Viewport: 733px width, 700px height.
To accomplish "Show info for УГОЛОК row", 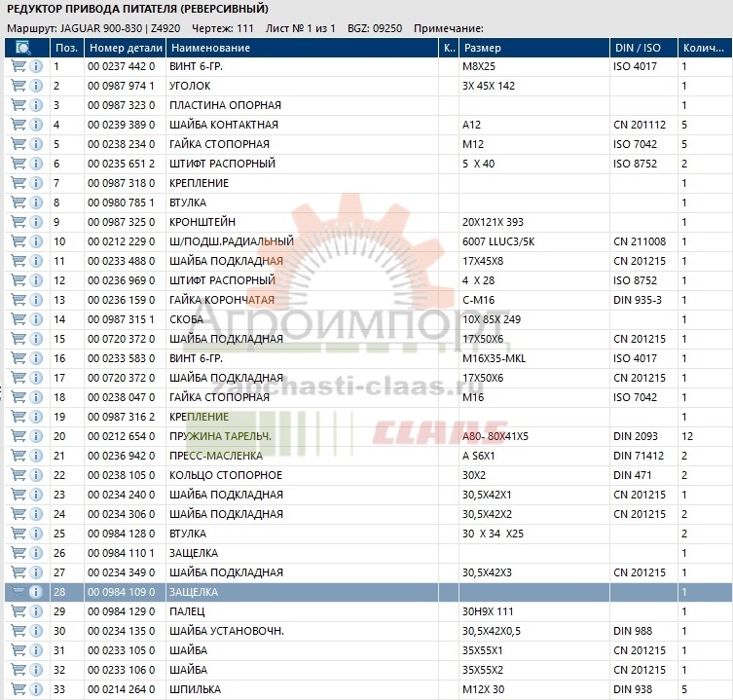I will coord(36,86).
